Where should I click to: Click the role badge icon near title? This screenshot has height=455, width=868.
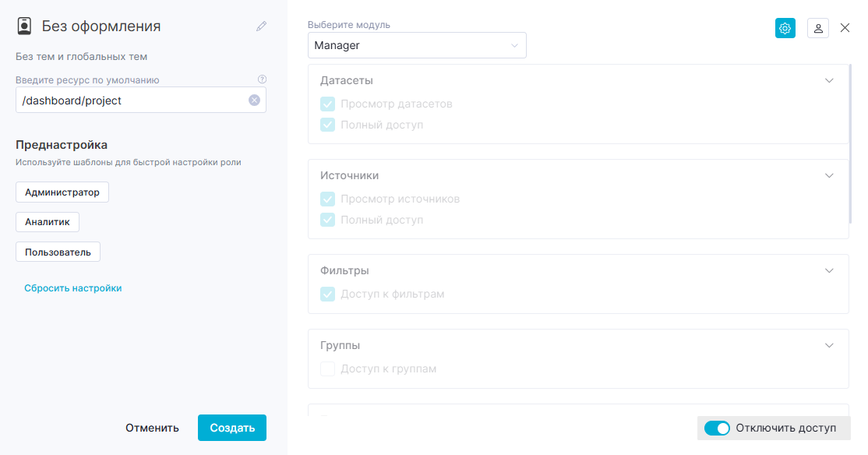(24, 26)
